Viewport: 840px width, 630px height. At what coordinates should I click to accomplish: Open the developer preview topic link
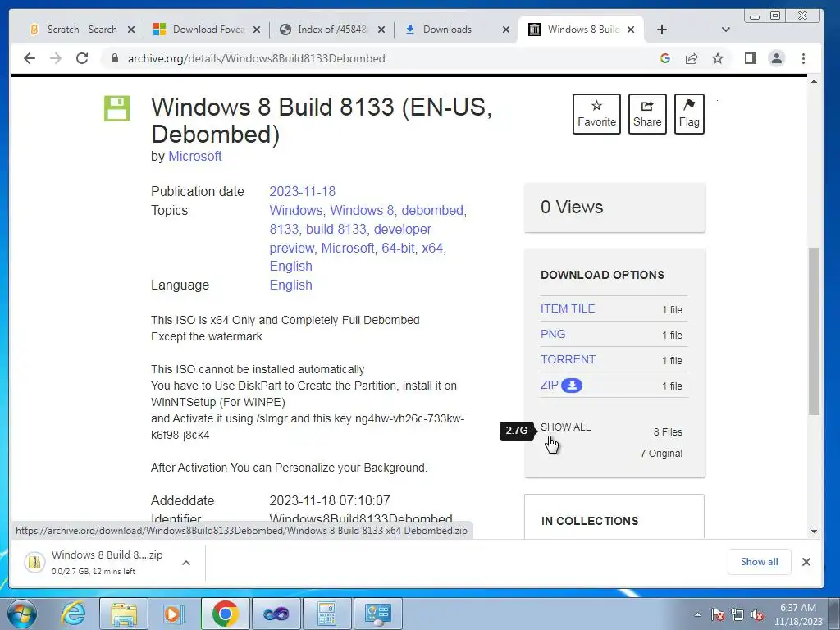pyautogui.click(x=350, y=239)
